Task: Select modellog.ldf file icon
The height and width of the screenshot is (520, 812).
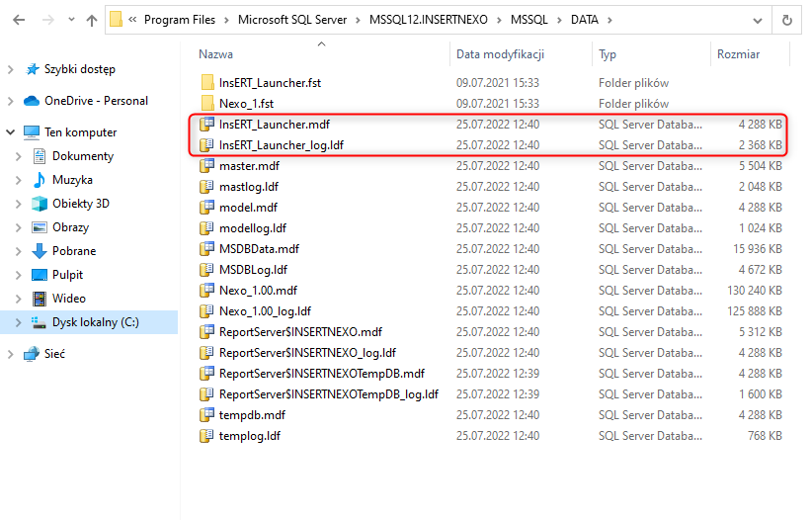Action: point(207,228)
